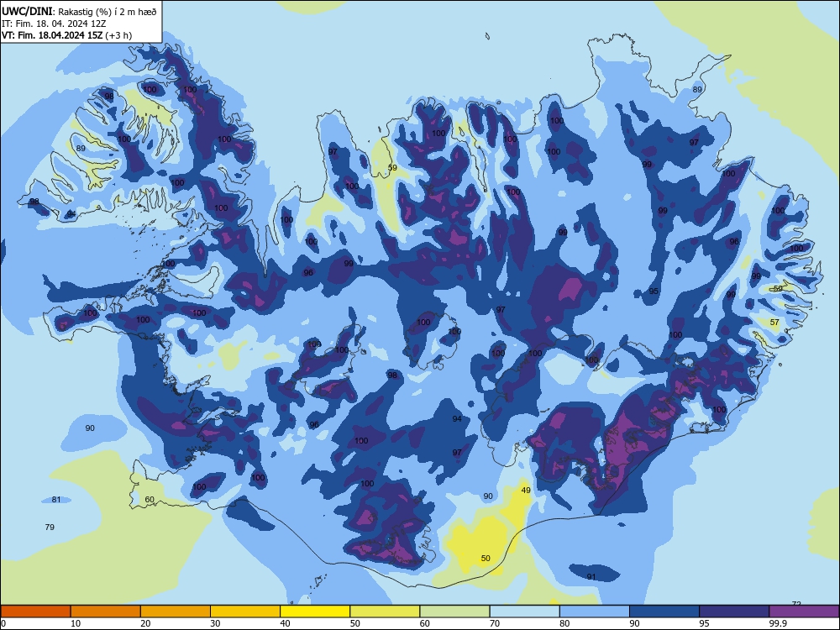Click the '81' value over the sea

tap(56, 500)
